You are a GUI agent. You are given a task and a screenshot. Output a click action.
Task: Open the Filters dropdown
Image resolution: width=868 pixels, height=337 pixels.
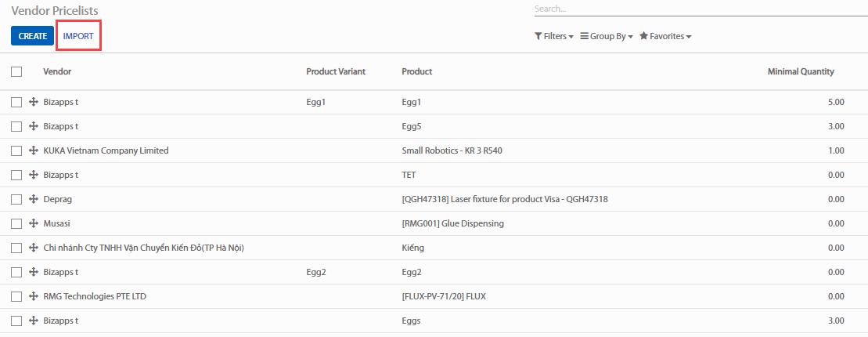[553, 36]
